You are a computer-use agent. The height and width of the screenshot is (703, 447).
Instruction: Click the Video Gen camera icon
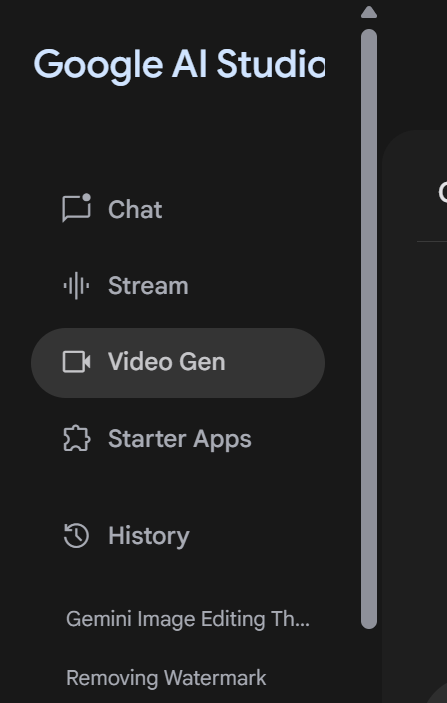(x=76, y=362)
